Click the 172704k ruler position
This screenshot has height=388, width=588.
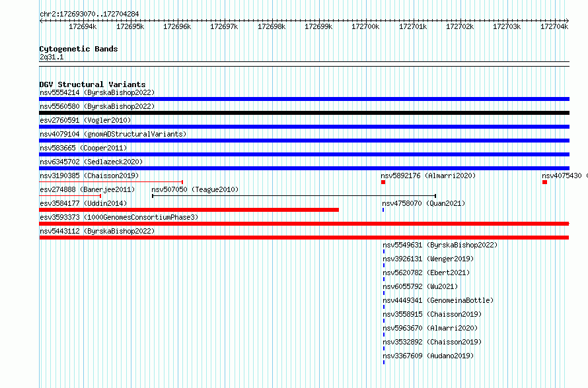click(x=554, y=26)
